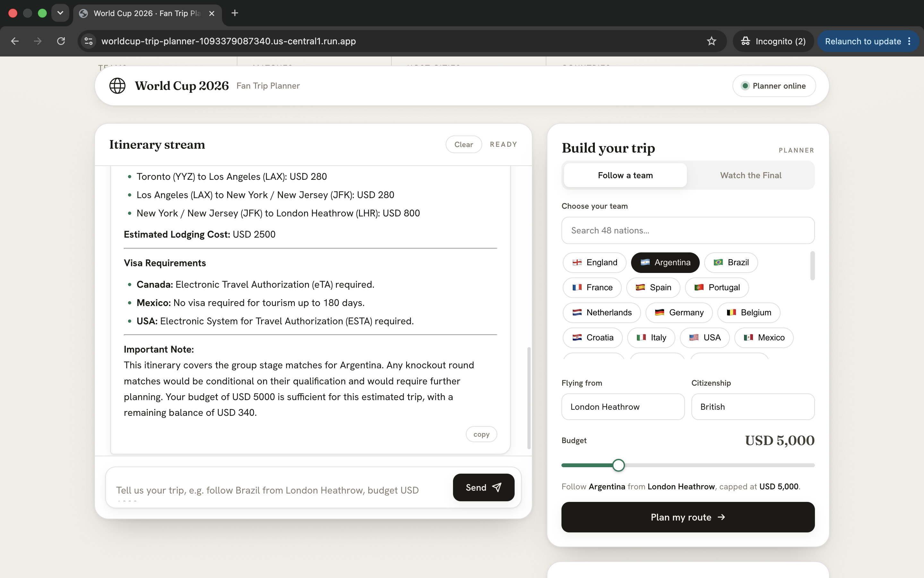The width and height of the screenshot is (924, 578).
Task: Click the team list scrollbar
Action: tap(812, 266)
